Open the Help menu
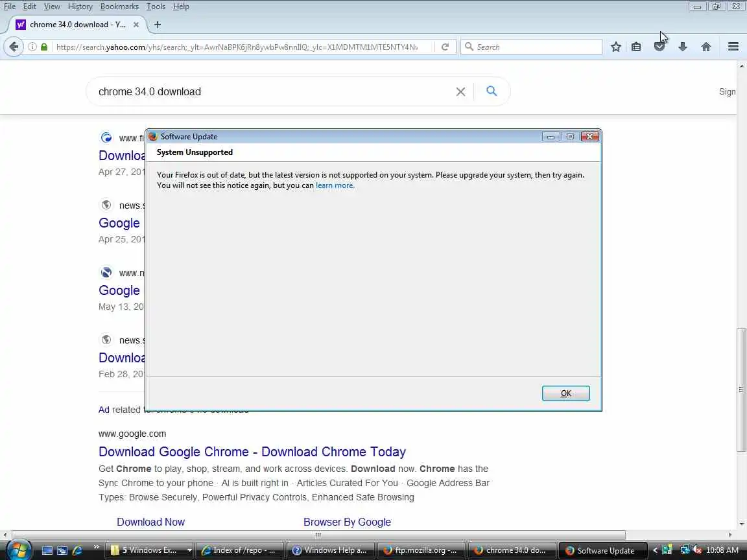 pyautogui.click(x=181, y=6)
